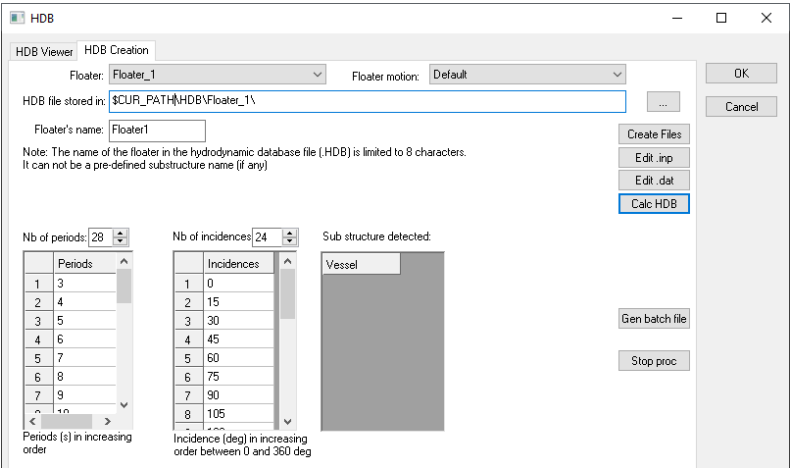Screen dimensions: 792x468
Task: Click the Gen batch file button
Action: click(655, 318)
